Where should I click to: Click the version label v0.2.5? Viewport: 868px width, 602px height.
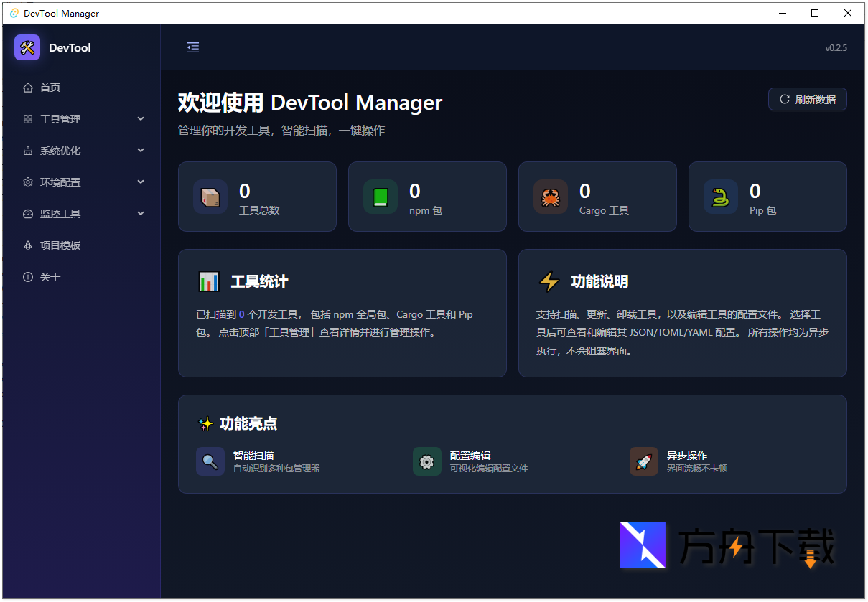pos(836,47)
